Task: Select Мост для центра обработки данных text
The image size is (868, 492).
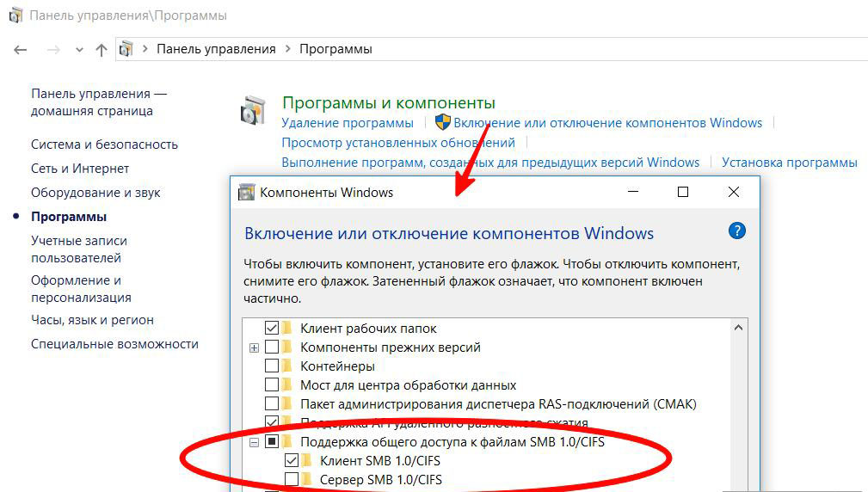Action: click(x=408, y=385)
